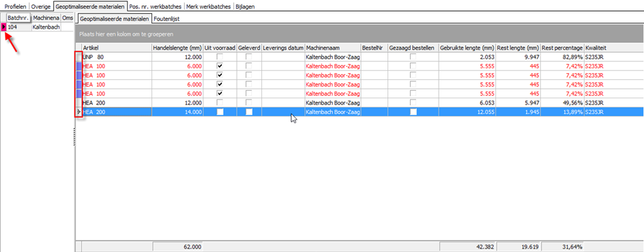Click the pink row indicator of batch 104

tap(3, 27)
